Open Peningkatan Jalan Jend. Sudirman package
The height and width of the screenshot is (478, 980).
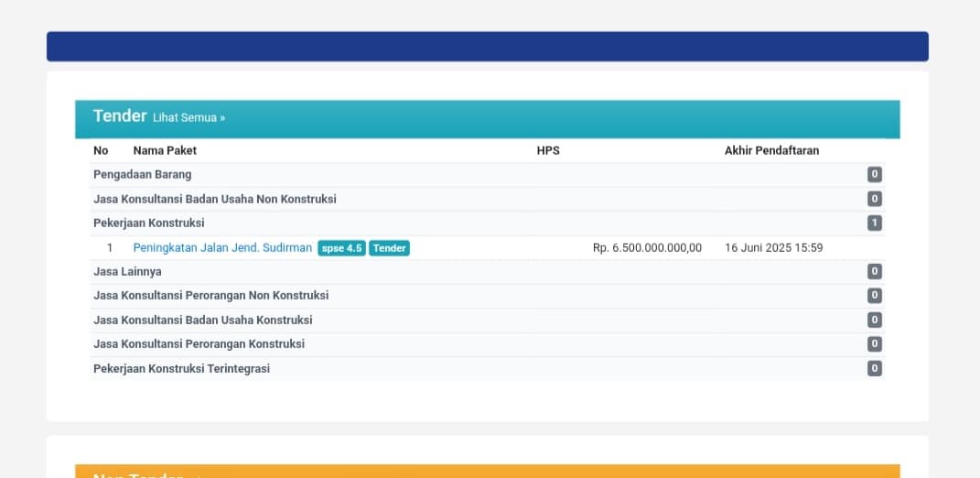[222, 248]
